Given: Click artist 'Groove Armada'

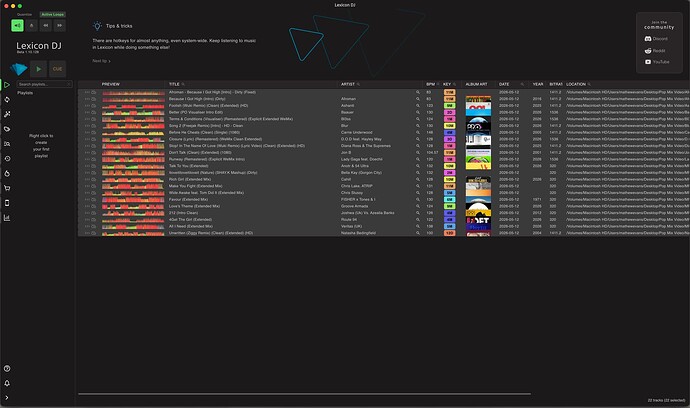Looking at the screenshot, I should point(354,206).
